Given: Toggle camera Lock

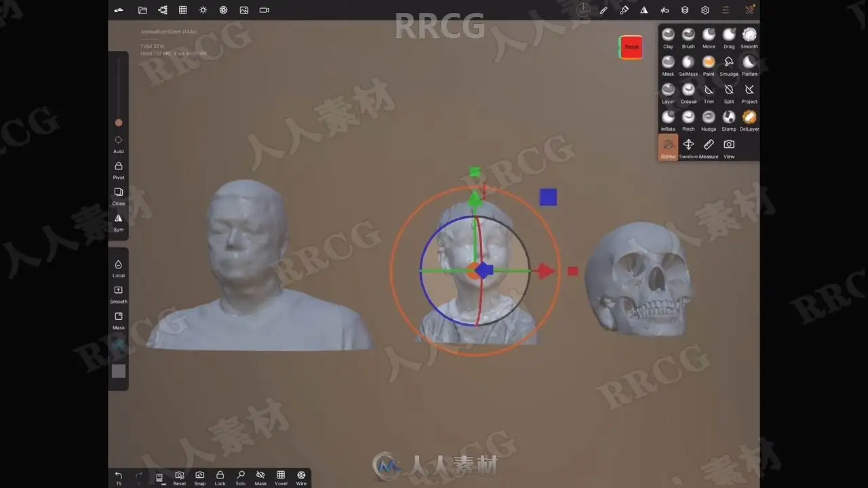Looking at the screenshot, I should [x=220, y=478].
